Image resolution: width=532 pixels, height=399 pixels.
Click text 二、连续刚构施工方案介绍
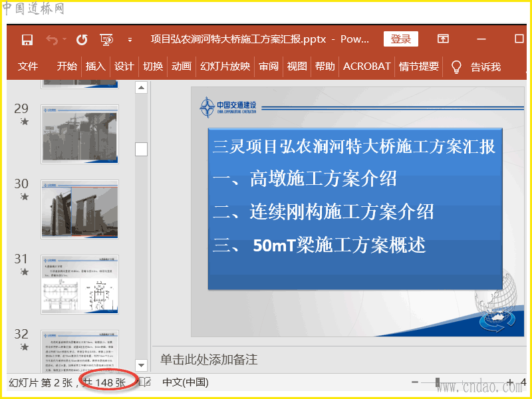[323, 211]
